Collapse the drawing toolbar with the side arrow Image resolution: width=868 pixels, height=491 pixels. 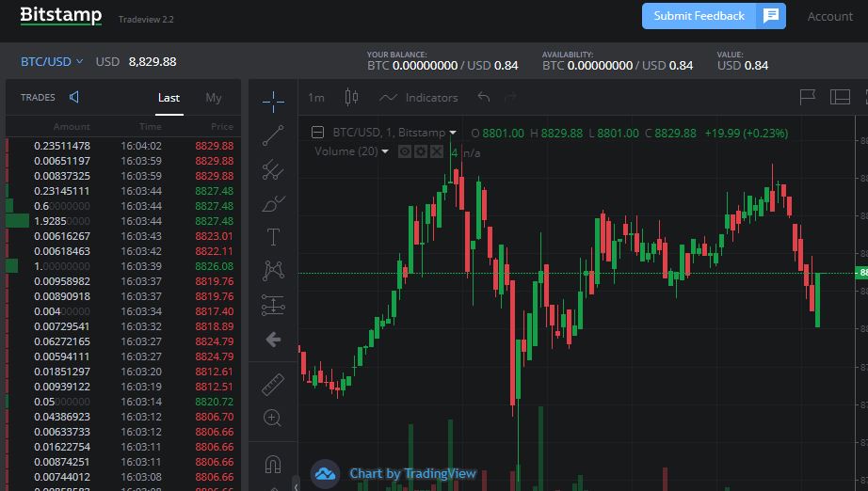point(296,486)
